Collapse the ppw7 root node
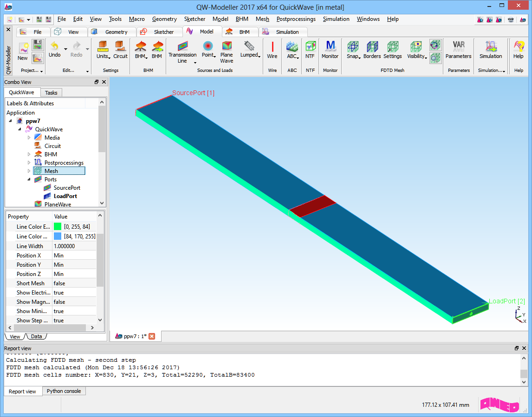The image size is (532, 417). pyautogui.click(x=11, y=121)
